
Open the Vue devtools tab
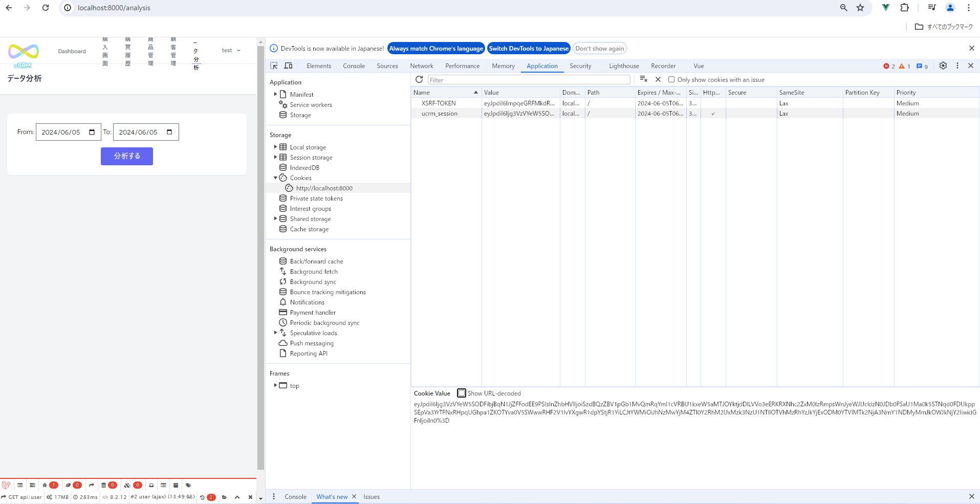coord(699,66)
